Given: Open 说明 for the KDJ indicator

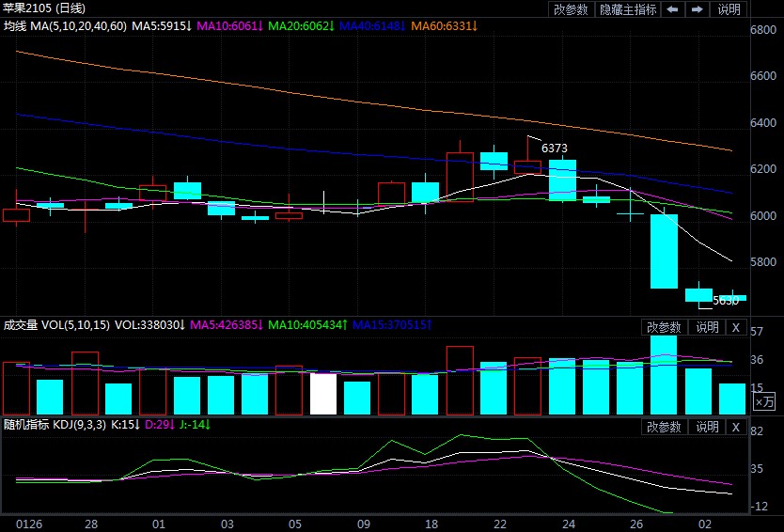Looking at the screenshot, I should point(707,427).
